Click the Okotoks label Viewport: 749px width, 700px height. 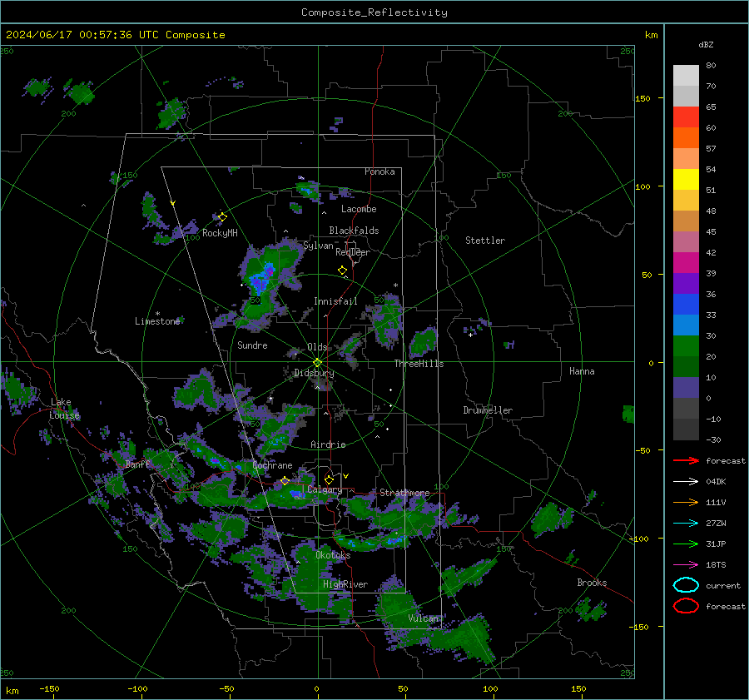[x=333, y=555]
